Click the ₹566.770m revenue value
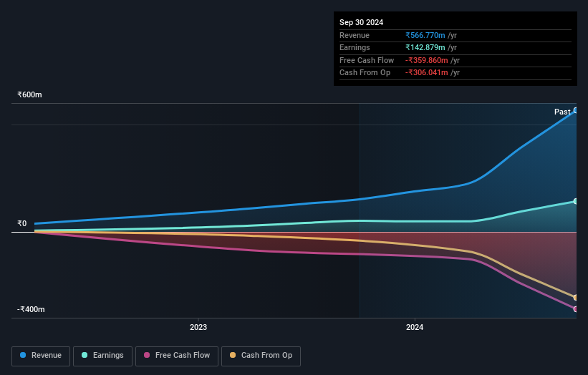Screen dimensions: 588x375 click(425, 35)
